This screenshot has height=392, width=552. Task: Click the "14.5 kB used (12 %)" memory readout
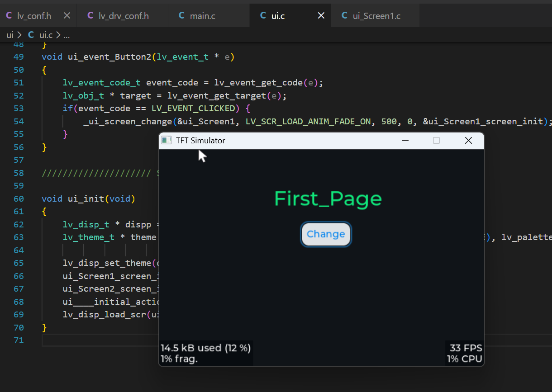point(205,348)
